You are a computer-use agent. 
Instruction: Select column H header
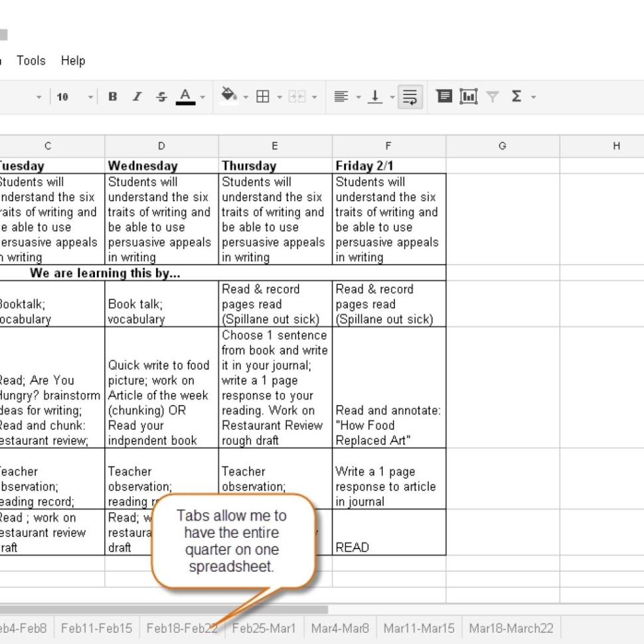pyautogui.click(x=602, y=146)
